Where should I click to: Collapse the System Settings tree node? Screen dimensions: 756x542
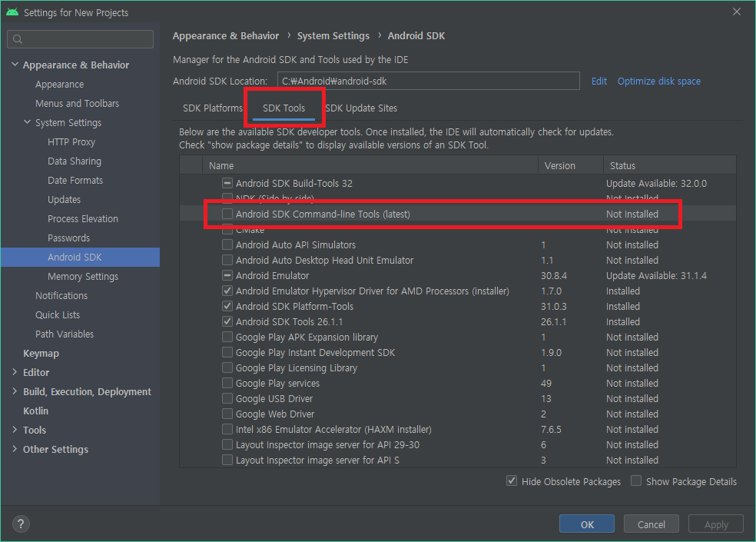28,122
